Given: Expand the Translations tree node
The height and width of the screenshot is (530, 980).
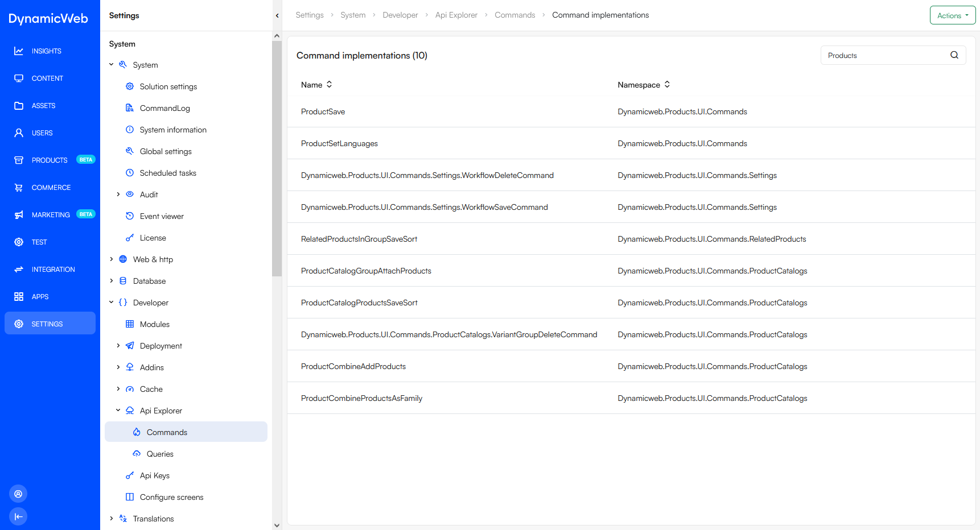Looking at the screenshot, I should [112, 519].
